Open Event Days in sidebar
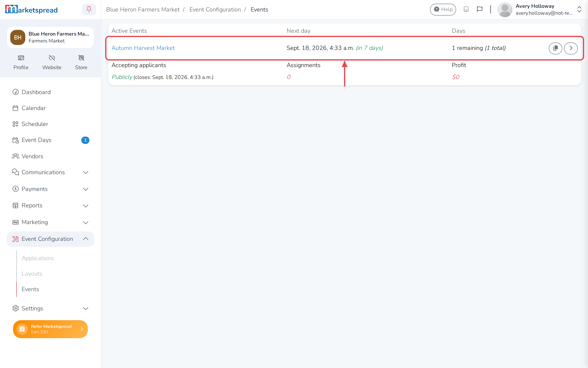Image resolution: width=588 pixels, height=368 pixels. point(50,140)
